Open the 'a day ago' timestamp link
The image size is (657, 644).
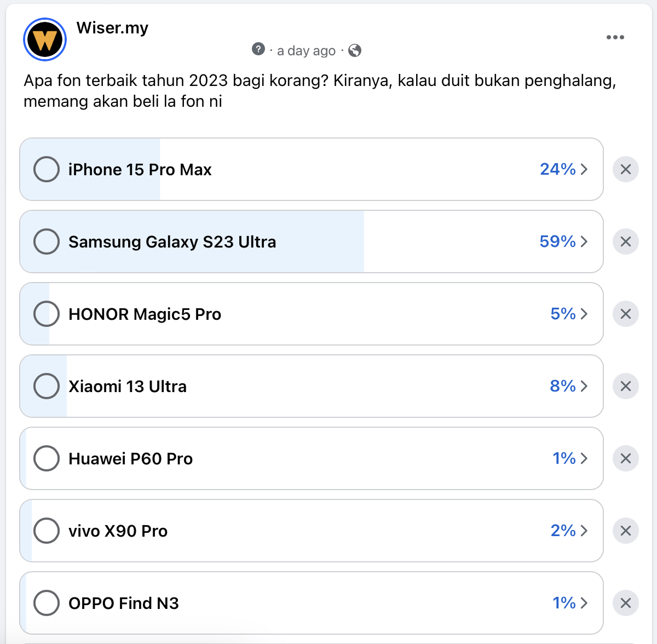[306, 51]
